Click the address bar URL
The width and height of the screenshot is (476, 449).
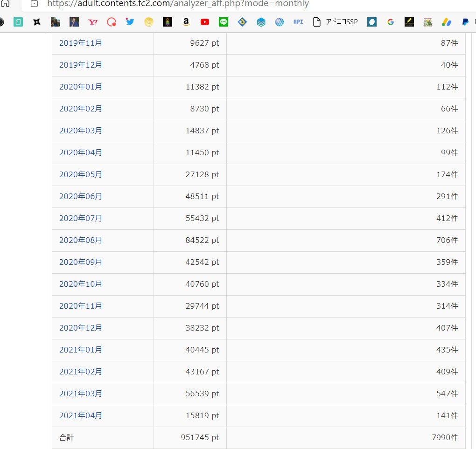pos(178,4)
